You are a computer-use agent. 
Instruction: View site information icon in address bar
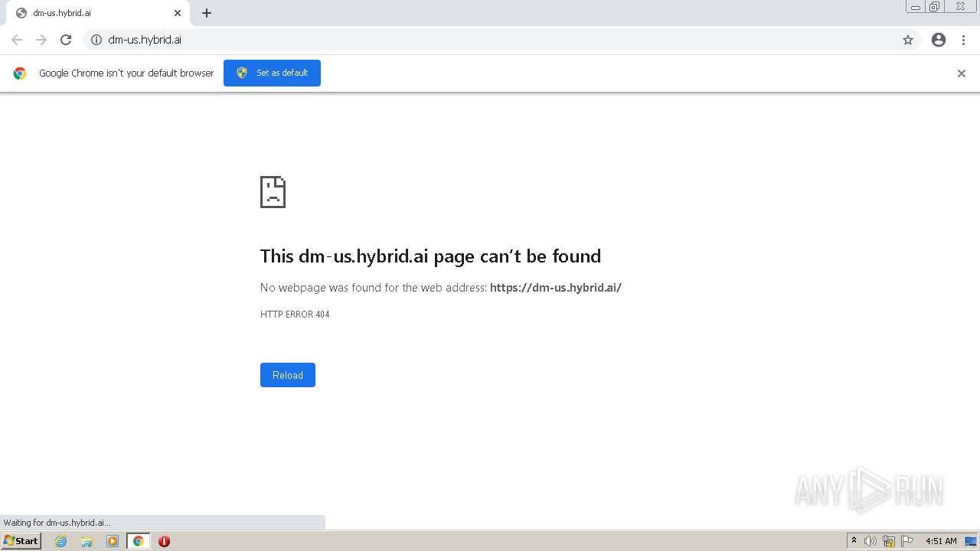[96, 40]
